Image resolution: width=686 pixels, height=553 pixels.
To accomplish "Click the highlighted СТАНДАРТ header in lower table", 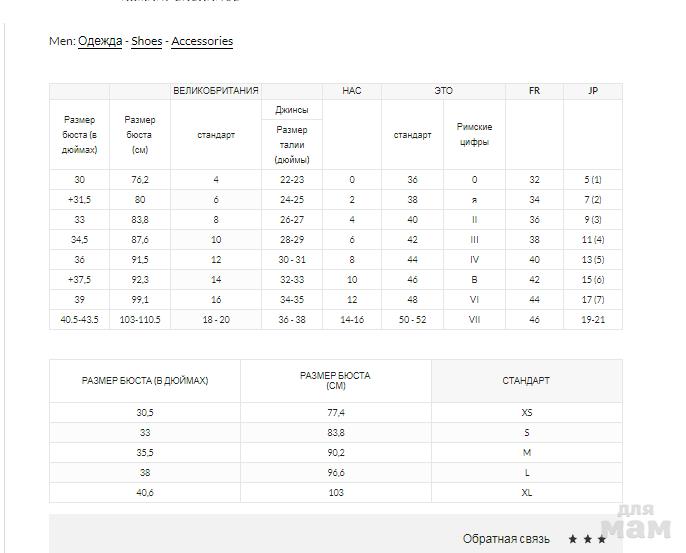I will pyautogui.click(x=526, y=381).
